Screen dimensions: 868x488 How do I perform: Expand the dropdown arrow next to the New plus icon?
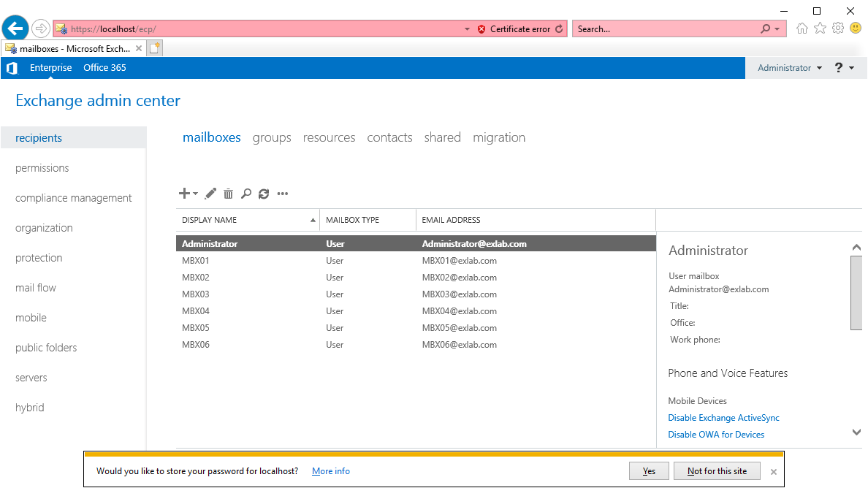(195, 194)
